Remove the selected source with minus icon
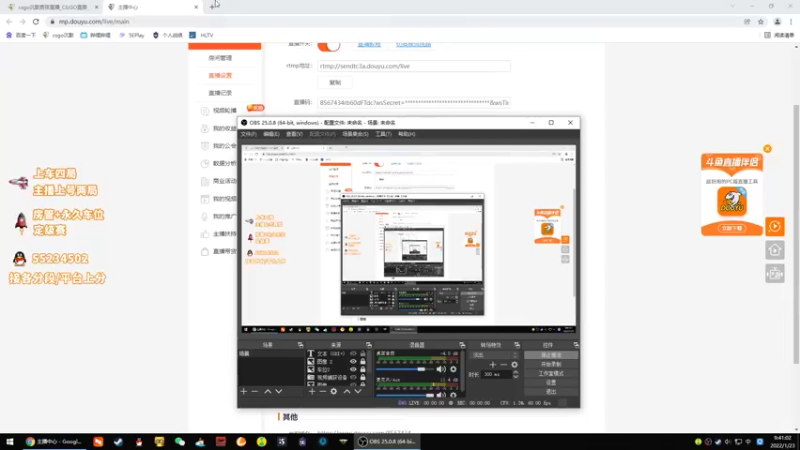 click(322, 391)
